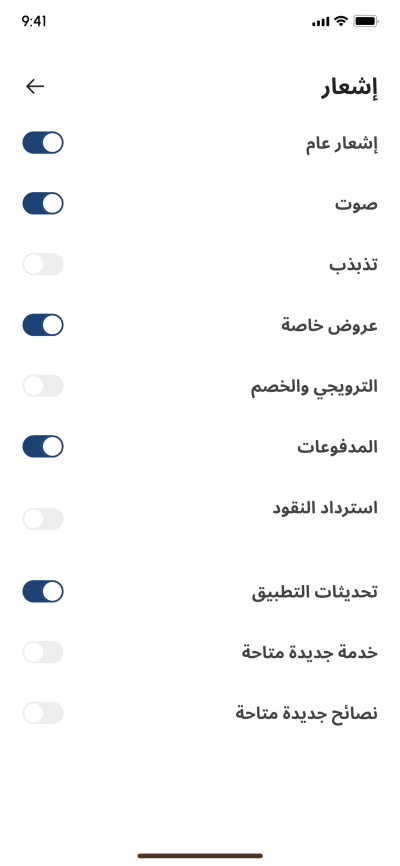Enable the خدمة جديدة متاحة switch

click(x=43, y=652)
